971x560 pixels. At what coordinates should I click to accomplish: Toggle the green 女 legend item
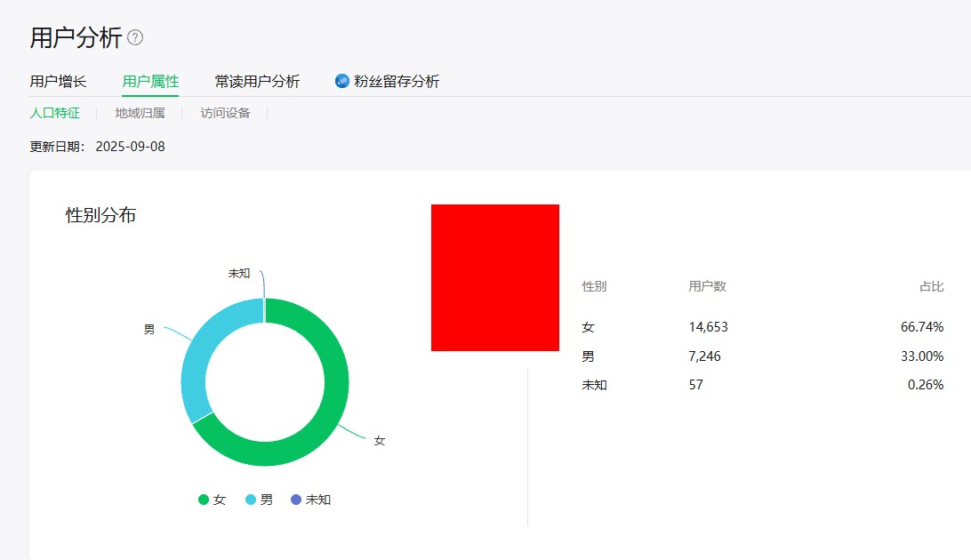click(212, 500)
